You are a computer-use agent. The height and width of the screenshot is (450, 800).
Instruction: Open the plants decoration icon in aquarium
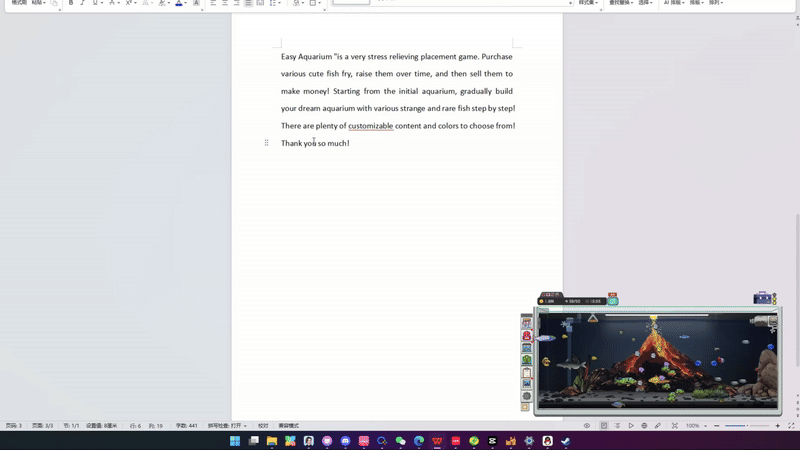526,360
